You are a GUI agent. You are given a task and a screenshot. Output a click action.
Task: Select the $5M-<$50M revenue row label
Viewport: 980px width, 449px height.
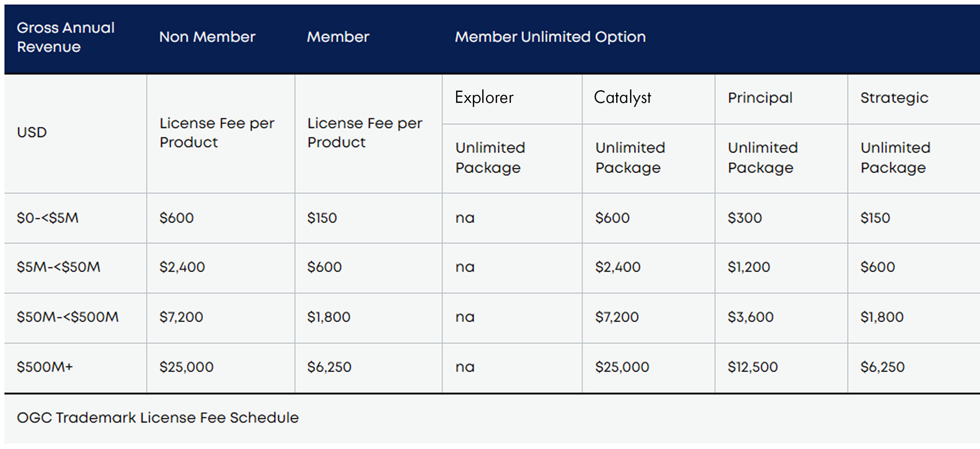[58, 267]
